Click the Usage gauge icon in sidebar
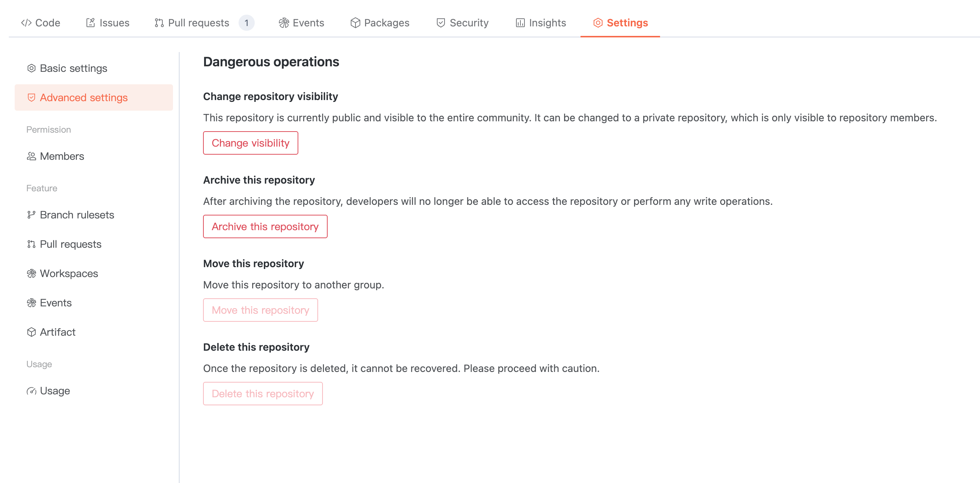 [x=31, y=391]
